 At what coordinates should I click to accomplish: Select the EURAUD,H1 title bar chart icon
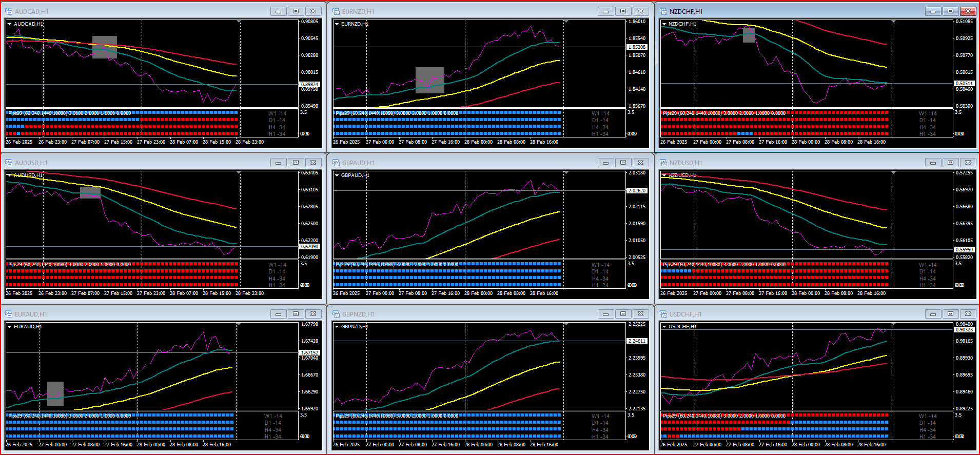click(9, 314)
